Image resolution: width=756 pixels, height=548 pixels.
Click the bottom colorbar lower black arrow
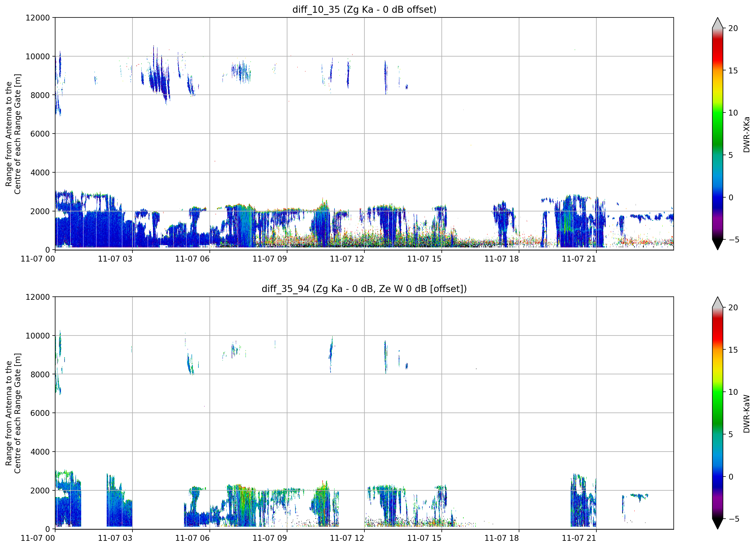tap(717, 524)
